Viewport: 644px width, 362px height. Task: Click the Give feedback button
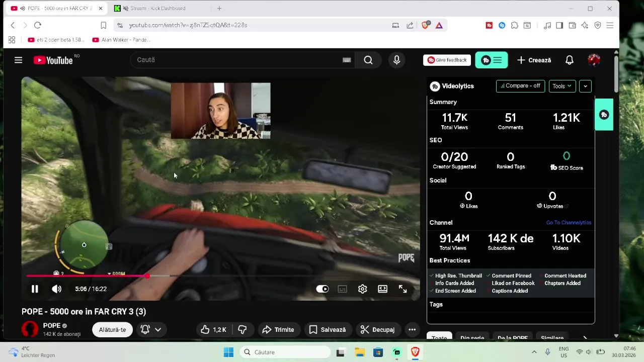click(447, 60)
